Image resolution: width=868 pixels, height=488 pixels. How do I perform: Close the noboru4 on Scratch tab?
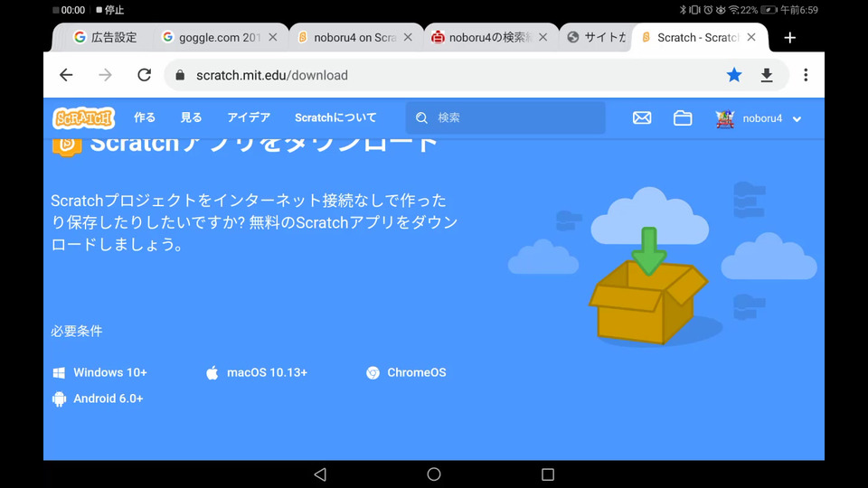[408, 37]
